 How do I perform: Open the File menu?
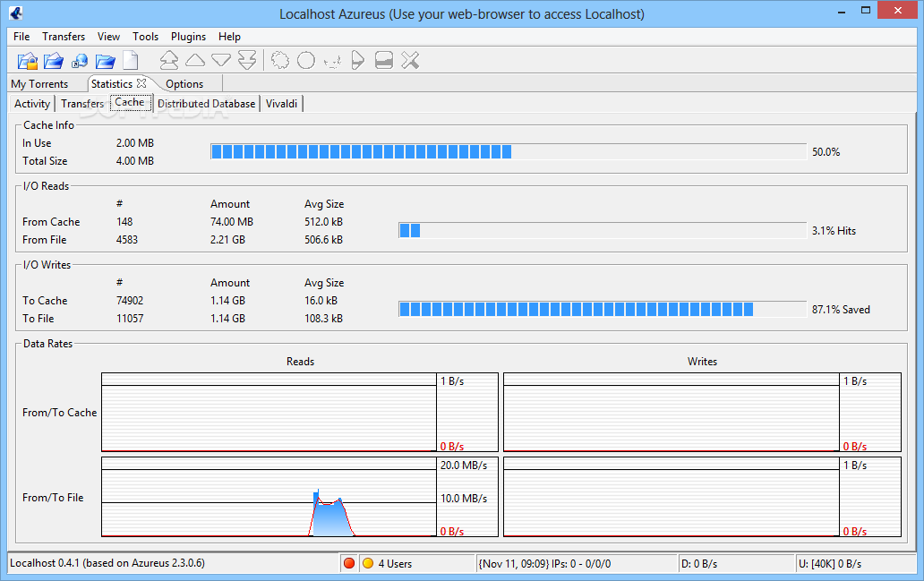tap(21, 37)
